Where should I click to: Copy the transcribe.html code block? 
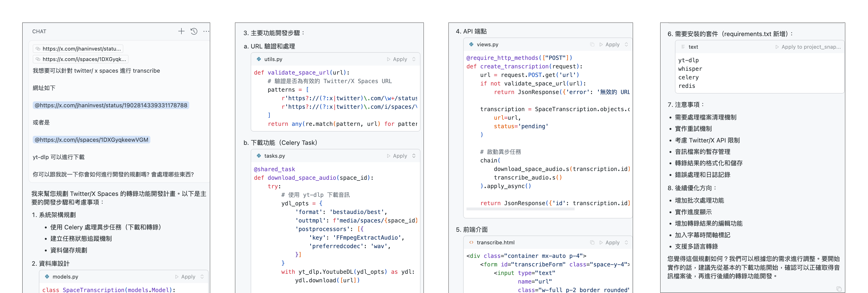point(592,242)
